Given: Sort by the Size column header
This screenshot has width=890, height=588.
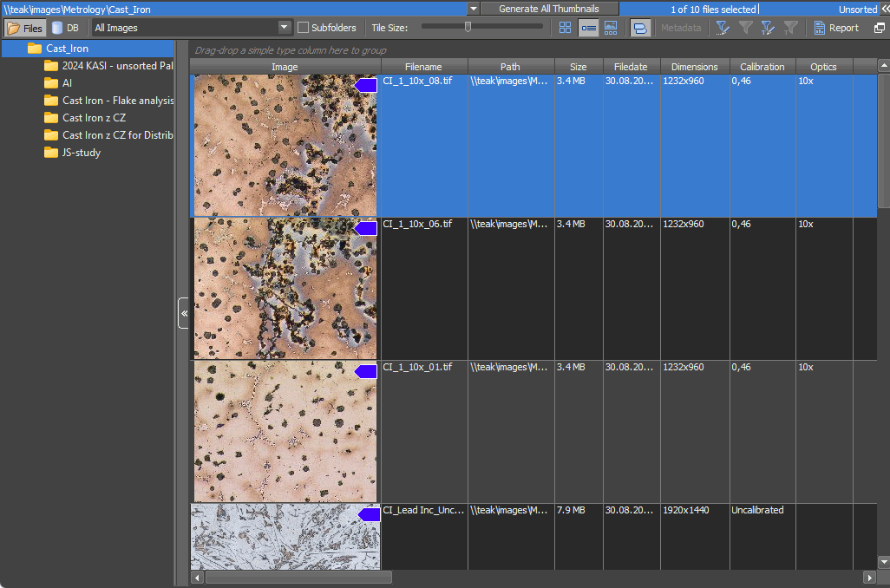Looking at the screenshot, I should pos(579,67).
